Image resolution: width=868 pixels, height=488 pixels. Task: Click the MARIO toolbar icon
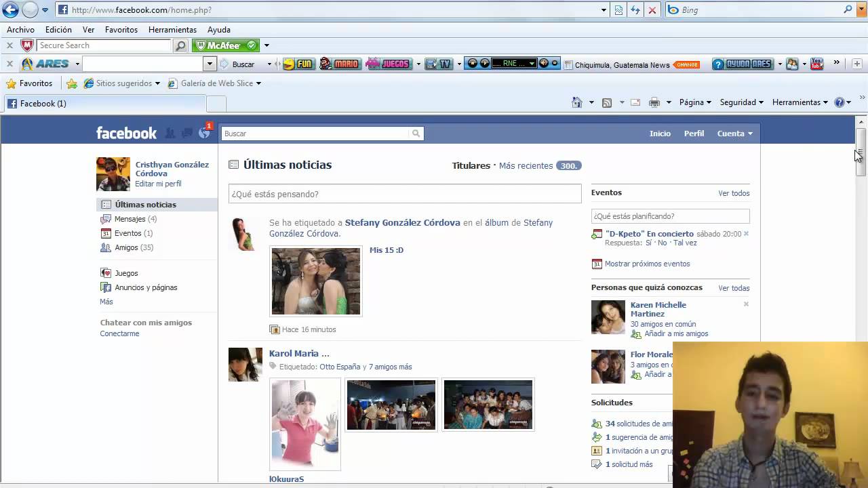pos(339,64)
